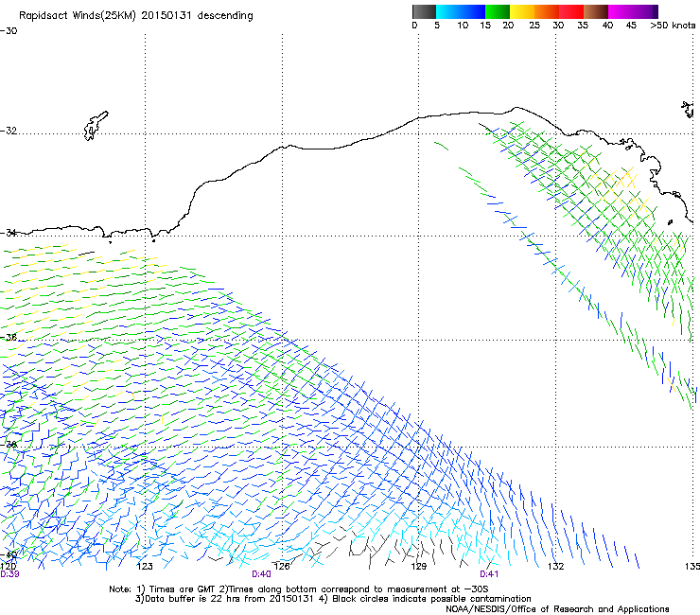Click the legend tick label '10'
This screenshot has width=700, height=615.
pos(463,26)
